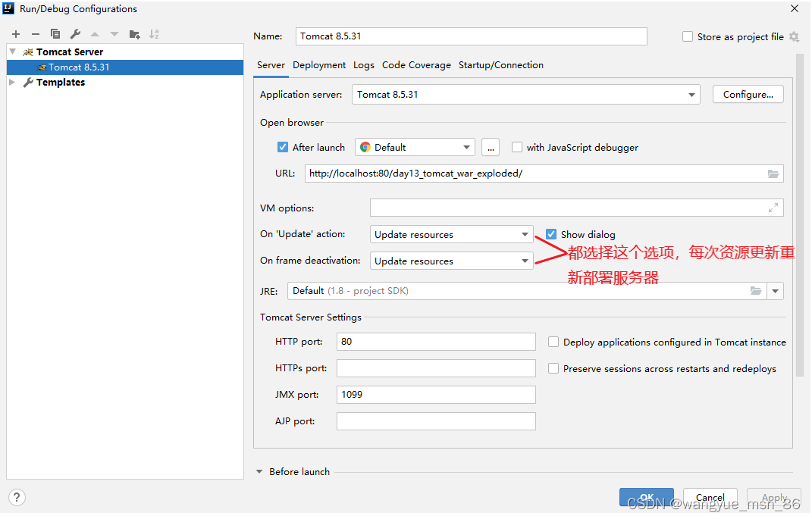Switch to the Startup/Connection tab
Screen dimensions: 812x519
500,65
